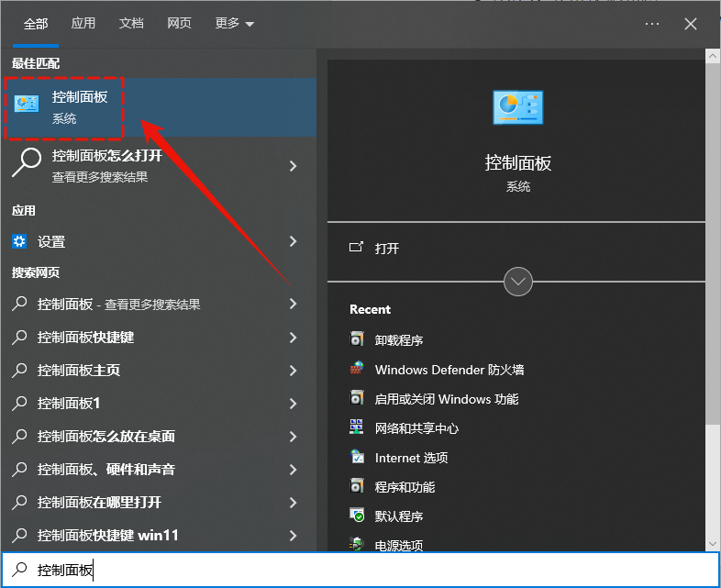Click the Internet 选项 icon
Image resolution: width=721 pixels, height=588 pixels.
click(357, 458)
